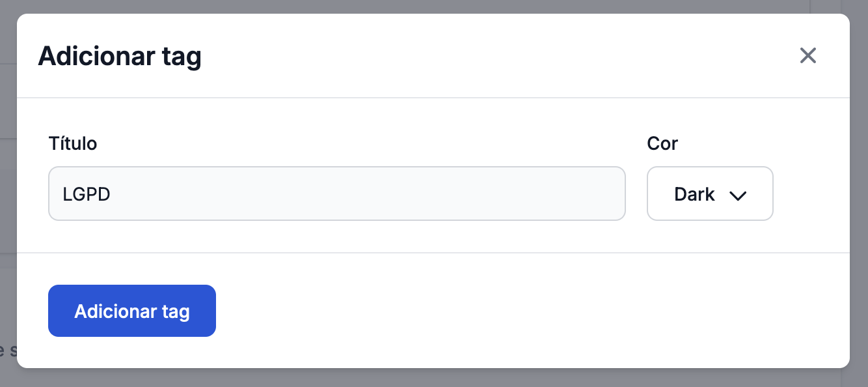Click the Cor field label
This screenshot has height=387, width=868.
(662, 143)
